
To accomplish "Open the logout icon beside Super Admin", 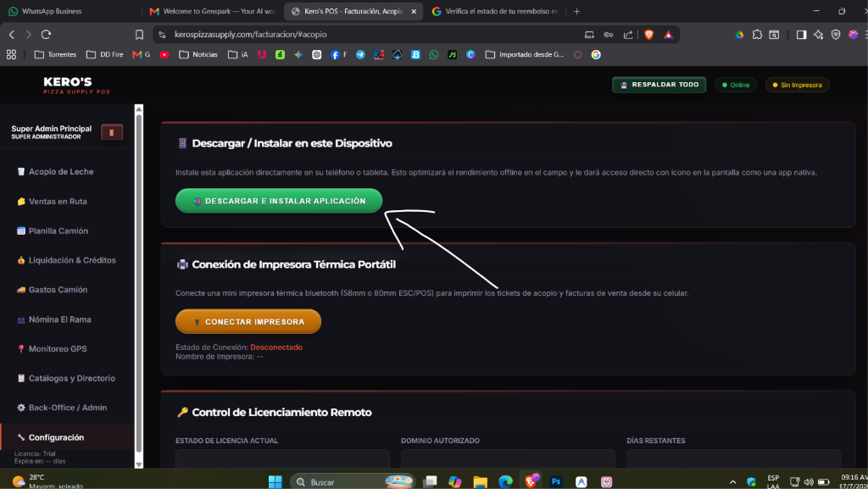I will click(x=112, y=132).
